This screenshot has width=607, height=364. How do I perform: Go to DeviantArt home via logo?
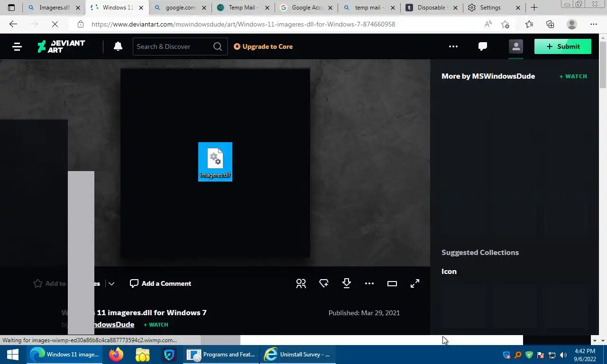pos(61,46)
